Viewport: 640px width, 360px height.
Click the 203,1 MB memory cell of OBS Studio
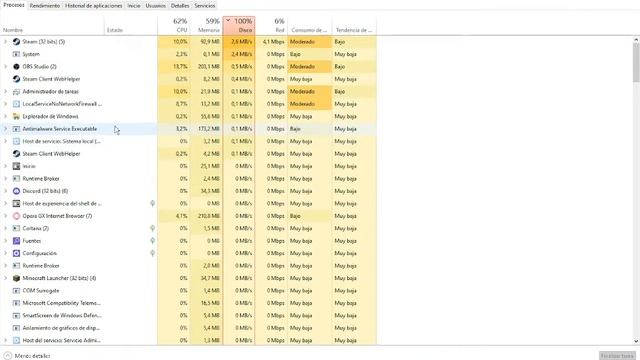[x=206, y=67]
